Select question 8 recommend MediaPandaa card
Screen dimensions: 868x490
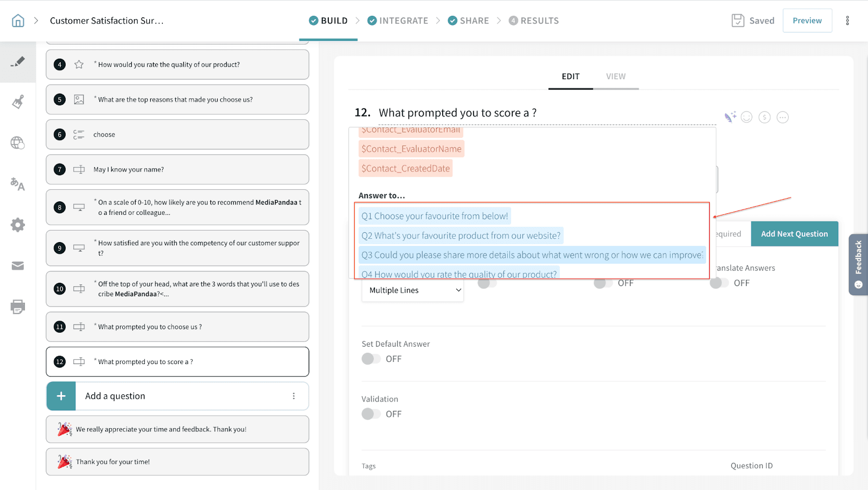click(x=177, y=207)
